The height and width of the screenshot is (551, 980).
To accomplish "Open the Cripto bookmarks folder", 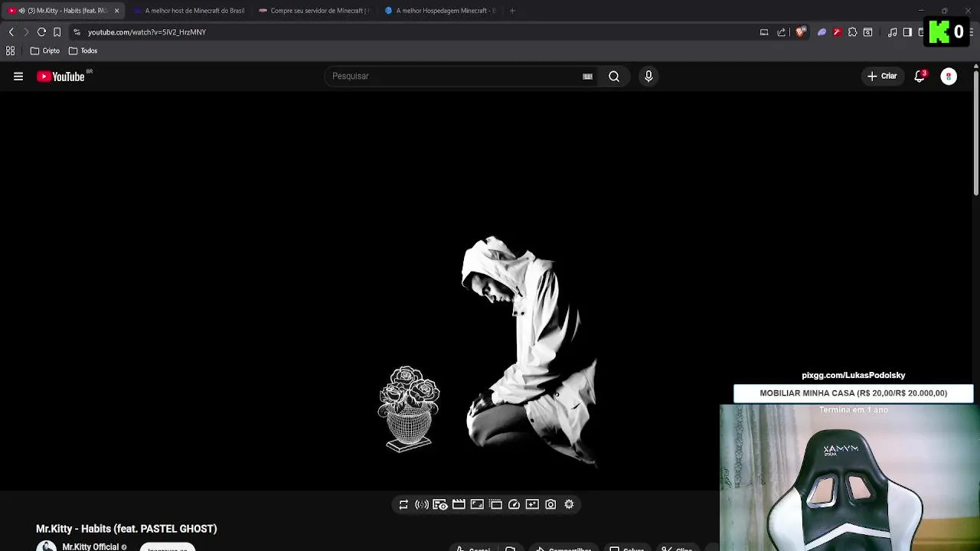I will pyautogui.click(x=44, y=51).
